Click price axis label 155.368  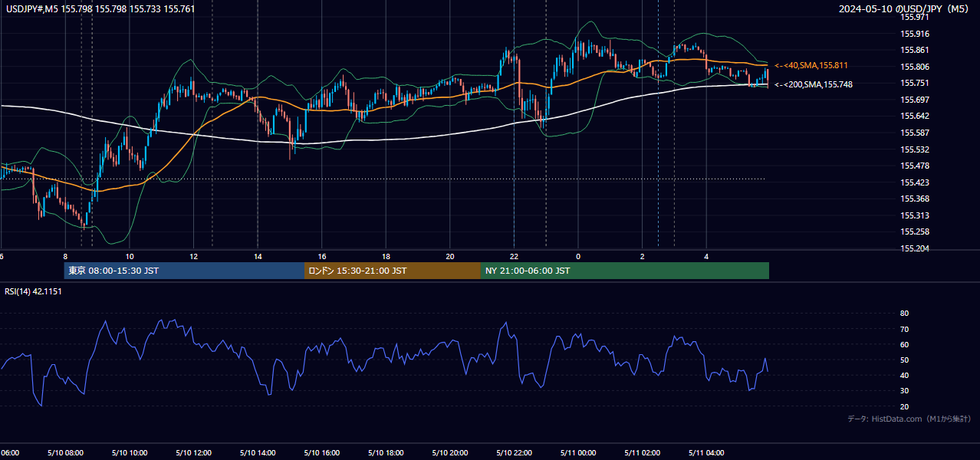(915, 199)
